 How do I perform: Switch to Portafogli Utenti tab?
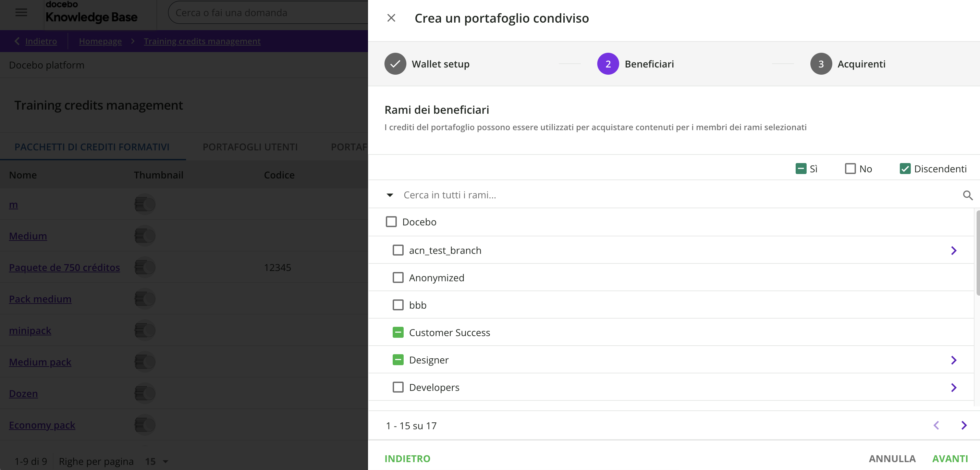pos(250,147)
